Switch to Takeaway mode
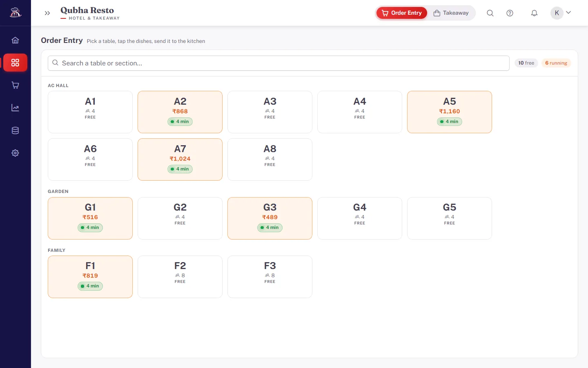 (451, 13)
